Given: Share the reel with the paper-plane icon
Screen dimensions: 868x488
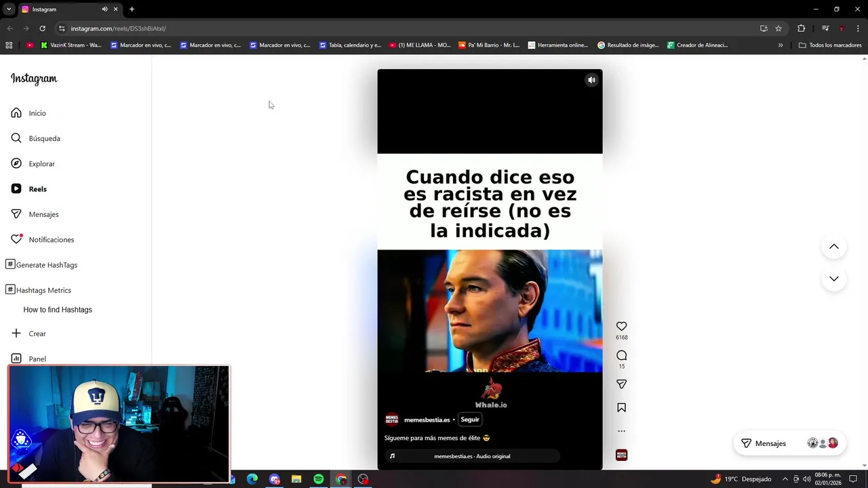Looking at the screenshot, I should point(621,384).
